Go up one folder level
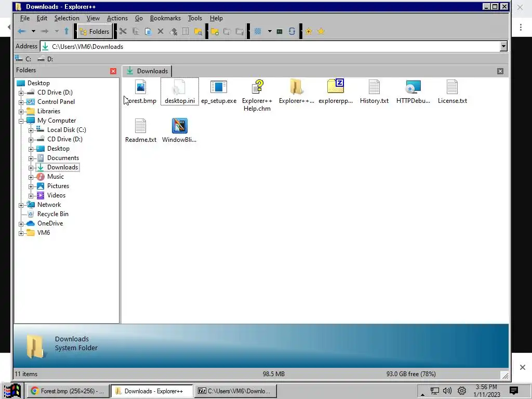 point(66,32)
